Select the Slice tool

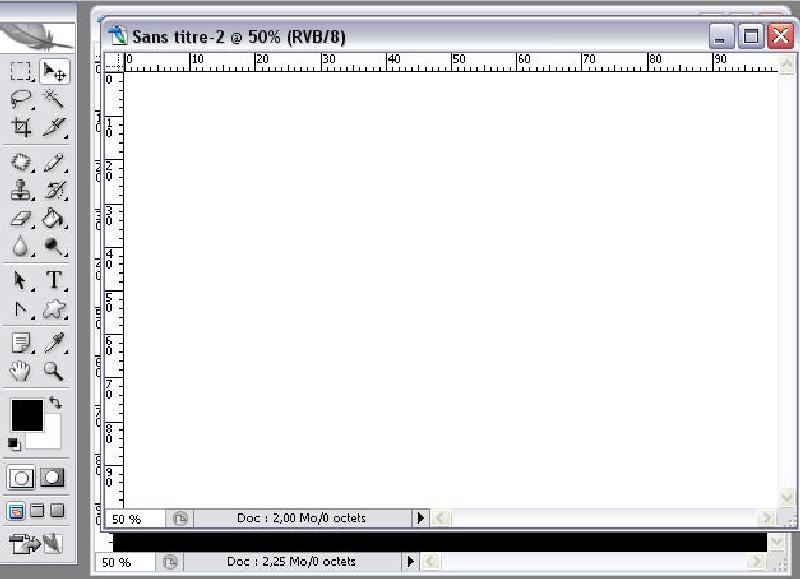click(54, 127)
